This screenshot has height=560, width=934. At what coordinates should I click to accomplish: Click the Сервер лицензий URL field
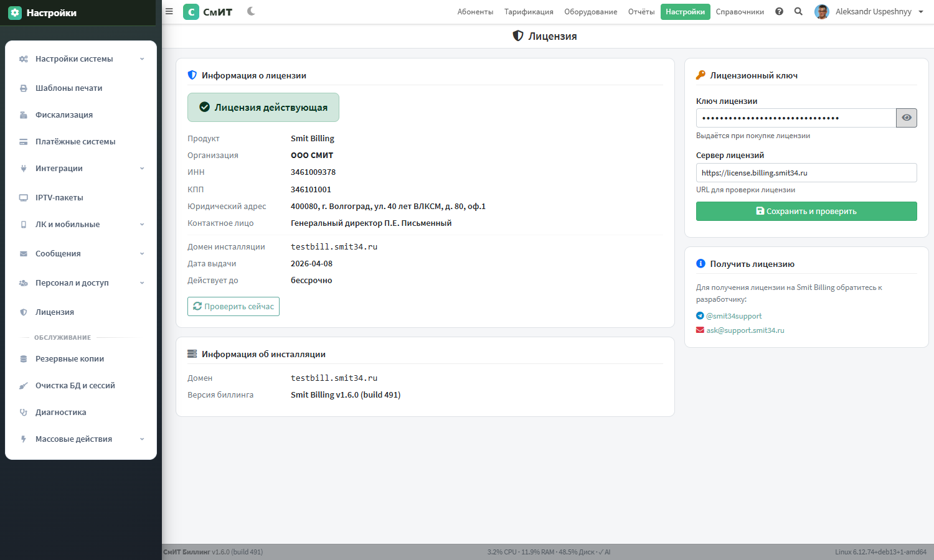[806, 173]
